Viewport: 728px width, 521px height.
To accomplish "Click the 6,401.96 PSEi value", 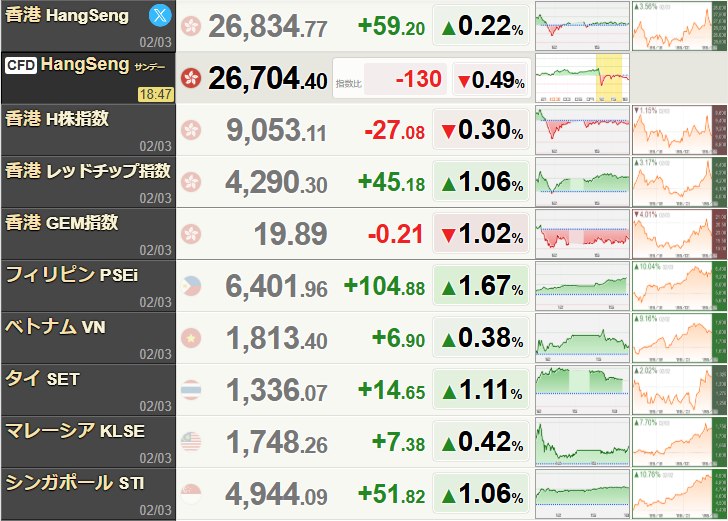I will pyautogui.click(x=276, y=287).
